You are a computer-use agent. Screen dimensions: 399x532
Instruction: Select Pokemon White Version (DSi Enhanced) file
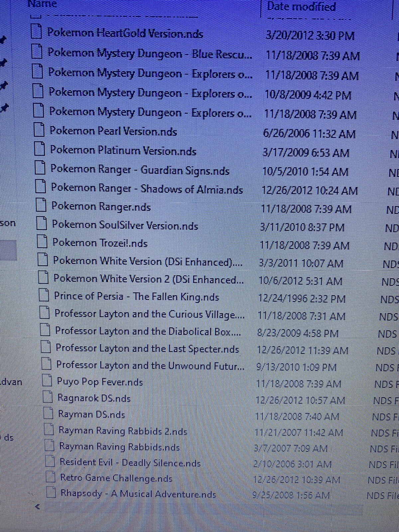click(148, 261)
